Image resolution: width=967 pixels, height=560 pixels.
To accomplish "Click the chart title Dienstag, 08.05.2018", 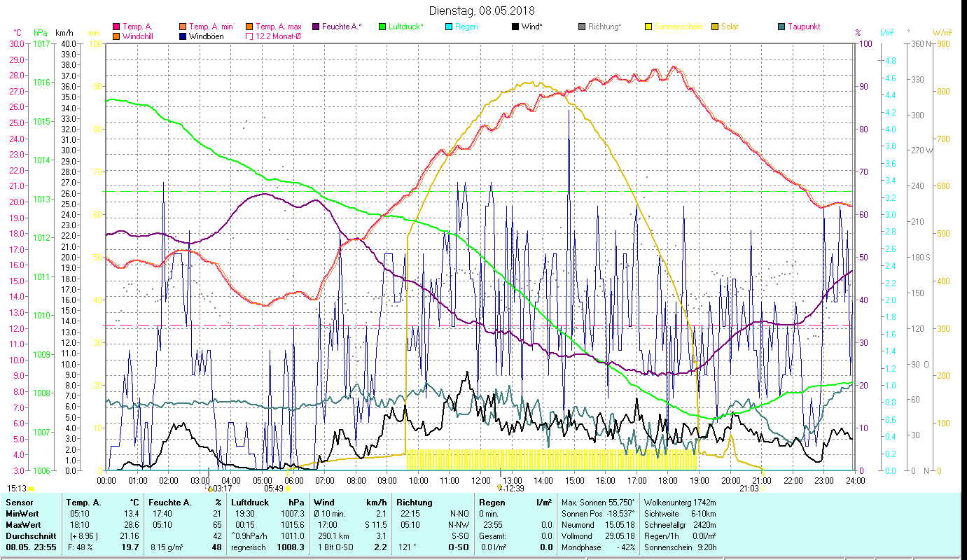I will 483,10.
